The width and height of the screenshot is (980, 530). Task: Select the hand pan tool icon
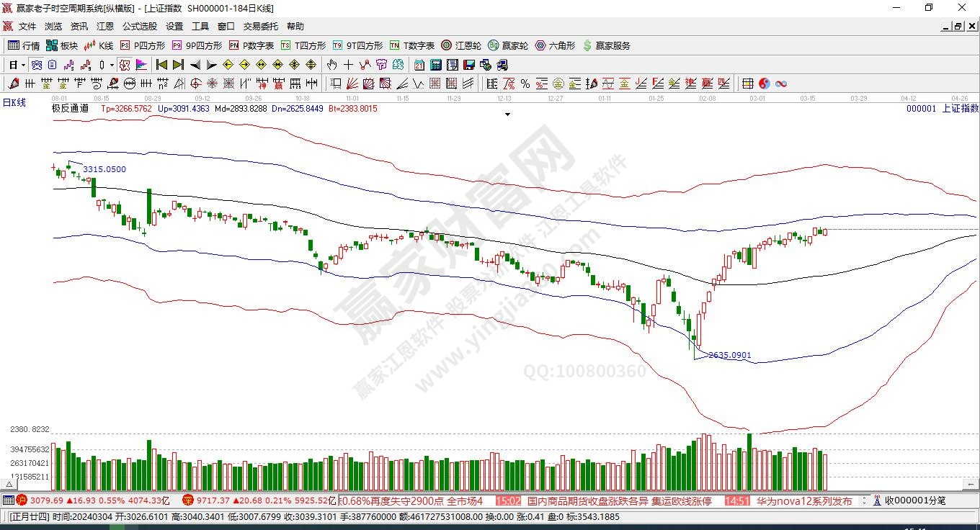click(332, 65)
